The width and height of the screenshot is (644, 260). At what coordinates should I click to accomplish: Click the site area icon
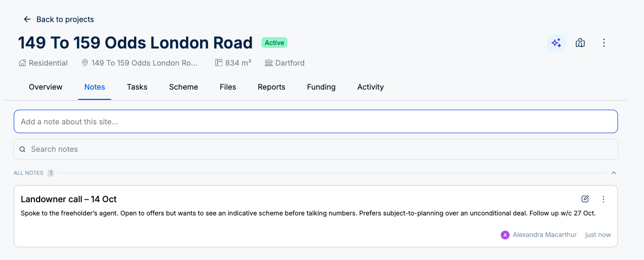219,63
